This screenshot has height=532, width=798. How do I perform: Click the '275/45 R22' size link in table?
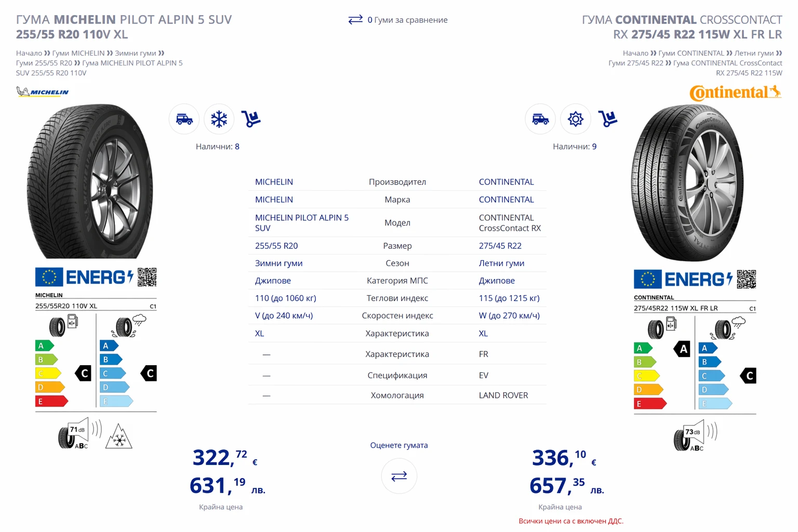(x=500, y=246)
